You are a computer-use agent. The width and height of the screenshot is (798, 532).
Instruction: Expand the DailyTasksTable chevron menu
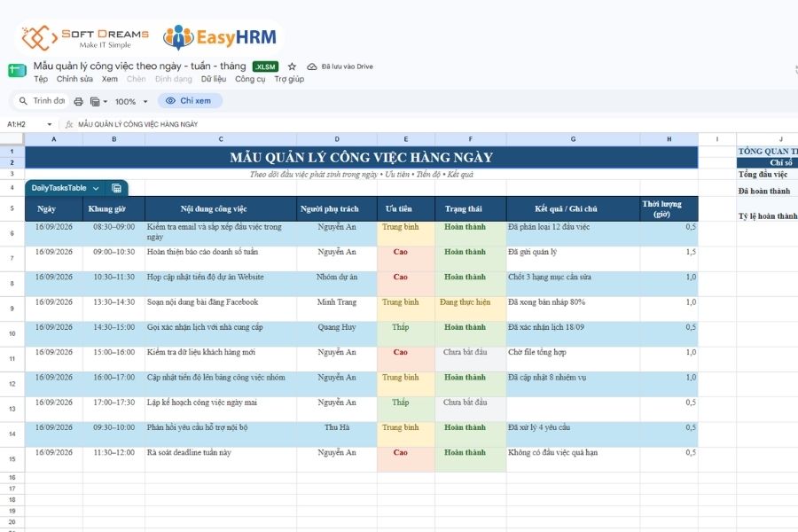click(96, 188)
